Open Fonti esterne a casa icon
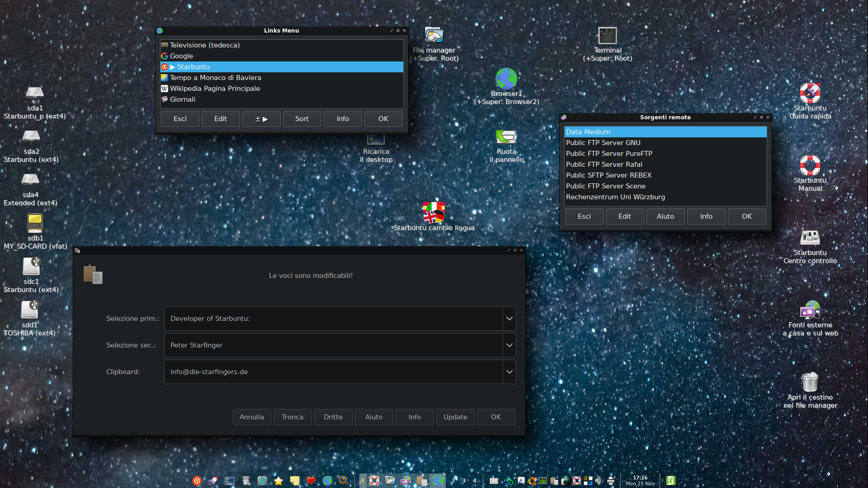 (810, 310)
